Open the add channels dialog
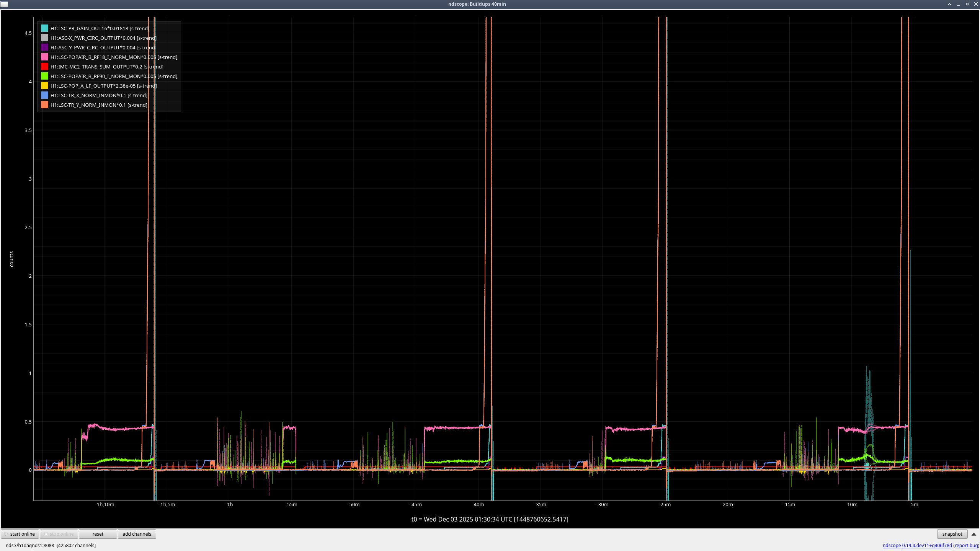 (x=137, y=534)
